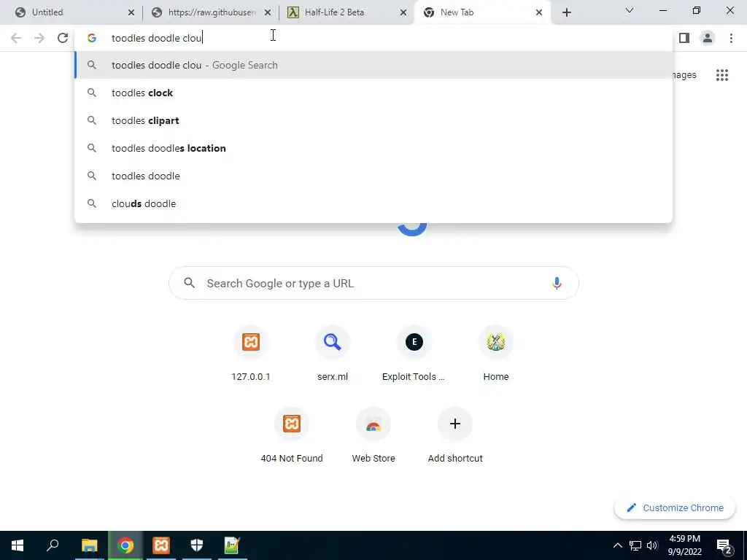Choose the 'toodles clipart' suggestion
Image resolution: width=747 pixels, height=560 pixels.
coord(373,120)
